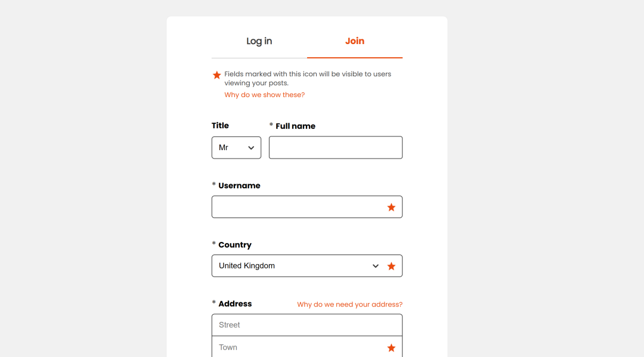Click the Town input field
This screenshot has width=644, height=357.
298,348
